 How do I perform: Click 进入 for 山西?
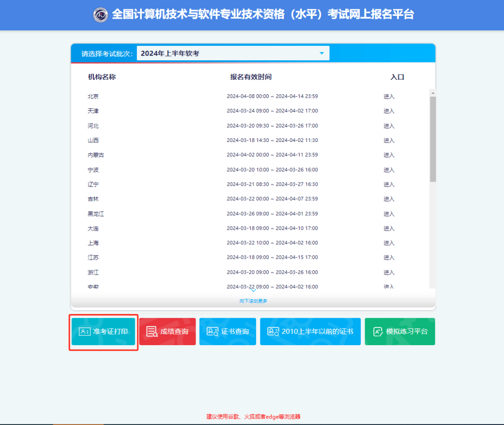[x=389, y=140]
